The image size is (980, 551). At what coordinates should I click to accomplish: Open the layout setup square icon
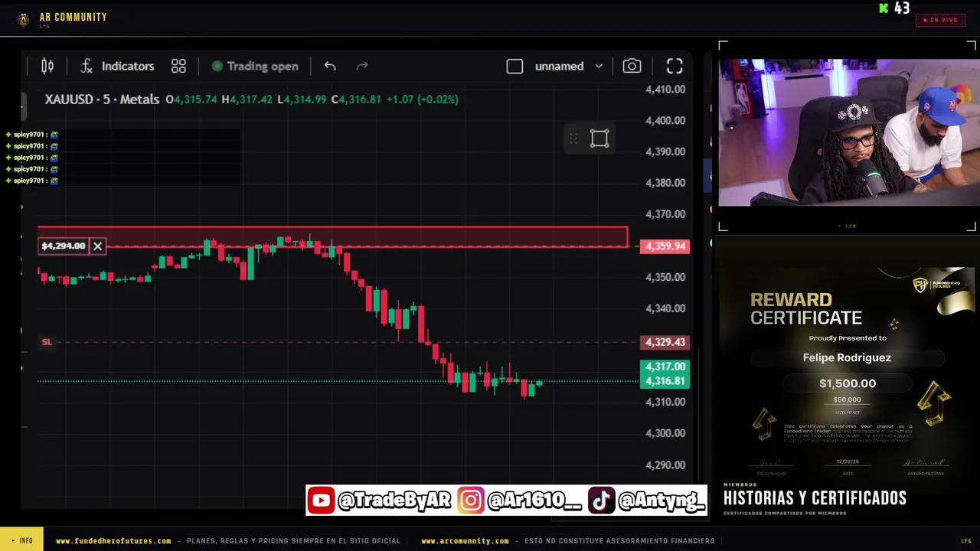pos(514,67)
